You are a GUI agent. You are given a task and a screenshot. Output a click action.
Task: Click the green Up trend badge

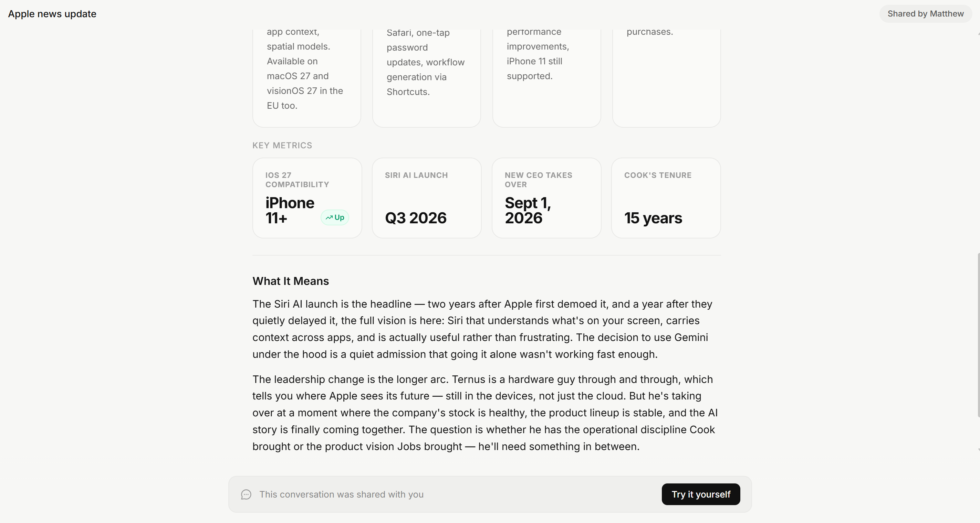(x=335, y=217)
